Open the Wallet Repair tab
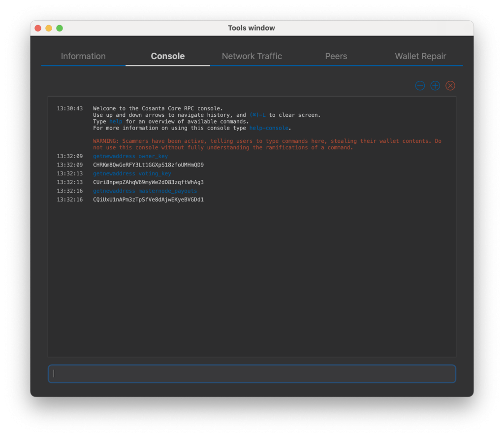The width and height of the screenshot is (504, 437). [x=420, y=56]
